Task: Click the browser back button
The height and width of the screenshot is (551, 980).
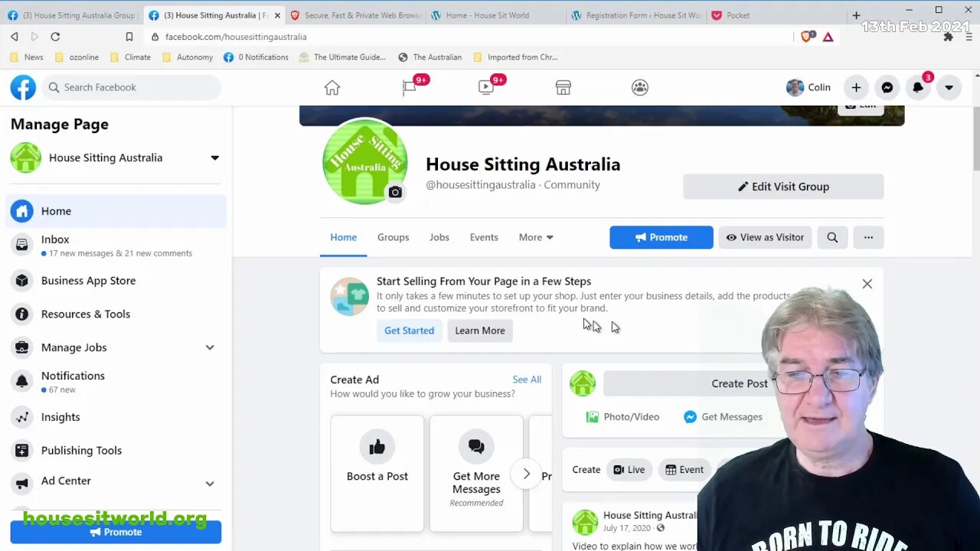Action: [15, 37]
